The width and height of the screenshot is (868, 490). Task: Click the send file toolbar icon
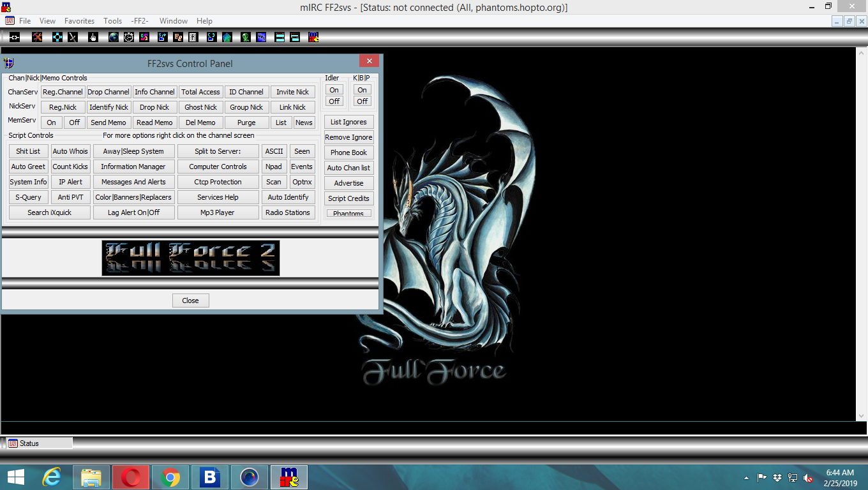pos(163,37)
